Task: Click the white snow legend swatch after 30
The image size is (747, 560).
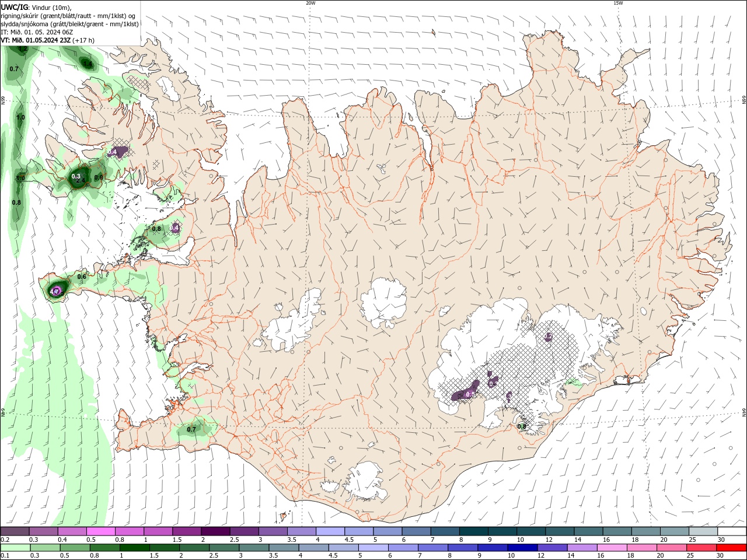Action: [x=732, y=531]
